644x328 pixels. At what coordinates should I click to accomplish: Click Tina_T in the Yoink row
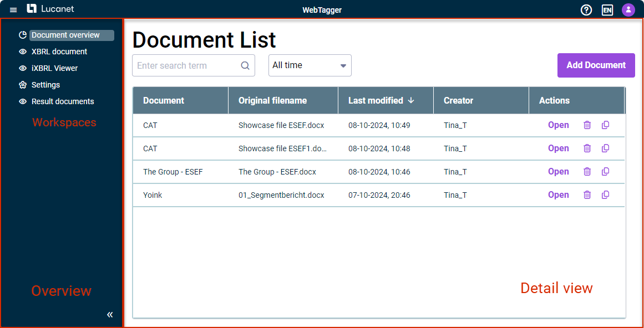point(455,195)
